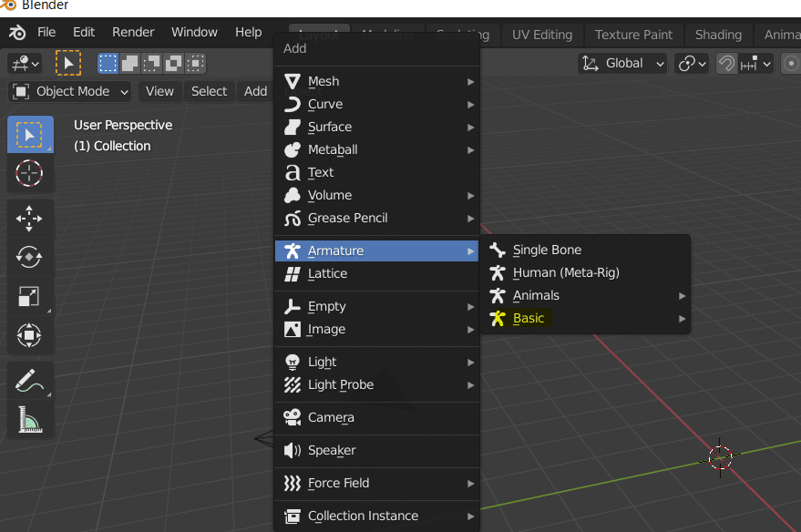
Task: Open the Window menu
Action: point(194,32)
